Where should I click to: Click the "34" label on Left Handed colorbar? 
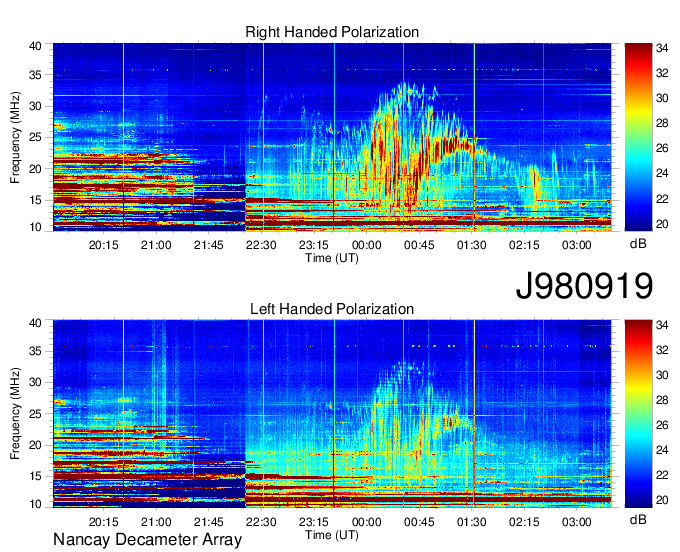pos(662,325)
